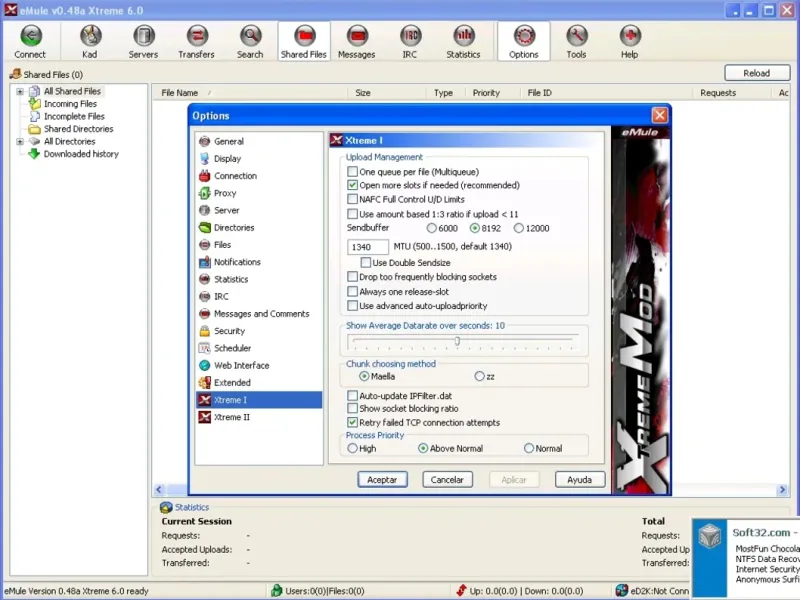The width and height of the screenshot is (800, 600).
Task: Open the Search toolbar icon
Action: coord(250,36)
